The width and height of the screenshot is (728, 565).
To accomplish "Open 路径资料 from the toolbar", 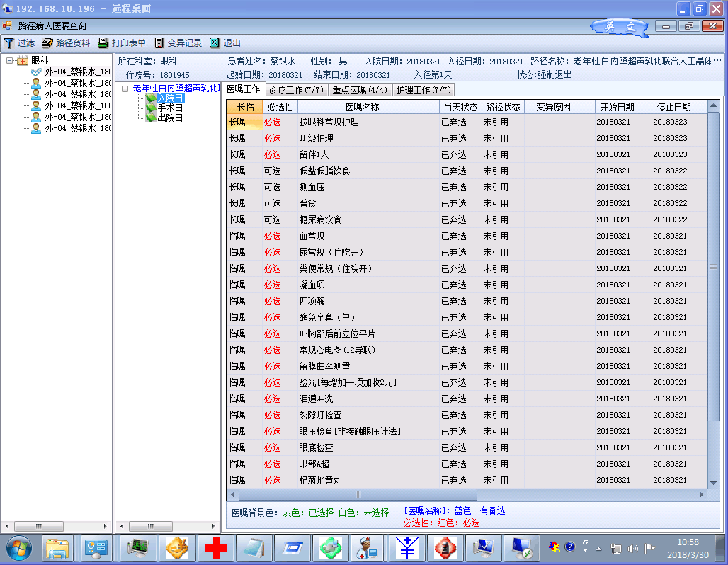I will 66,43.
